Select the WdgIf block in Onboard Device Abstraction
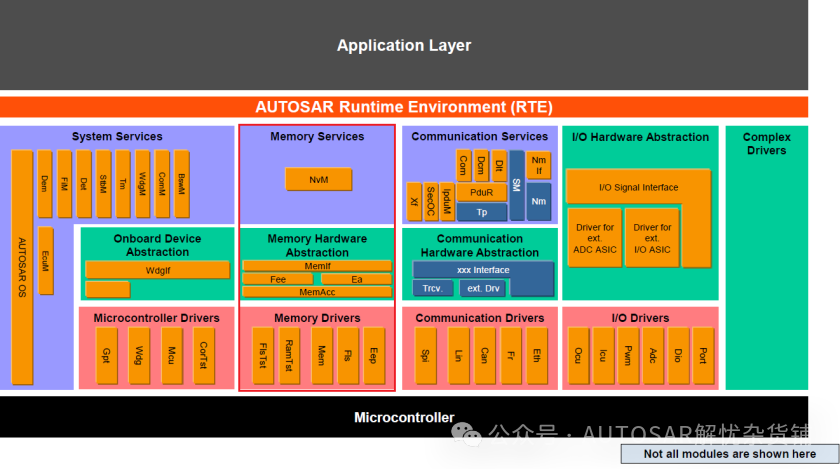Viewport: 840px width, 469px height. tap(158, 269)
